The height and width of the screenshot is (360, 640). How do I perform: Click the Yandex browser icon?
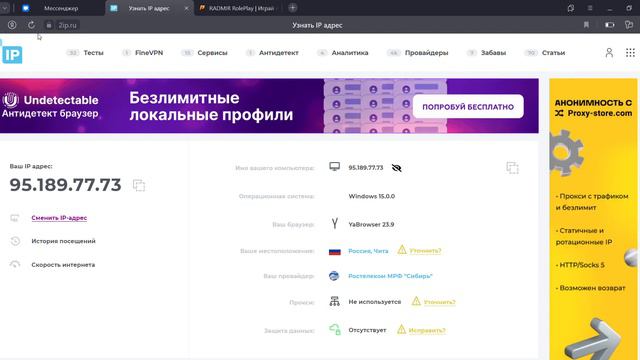[335, 224]
